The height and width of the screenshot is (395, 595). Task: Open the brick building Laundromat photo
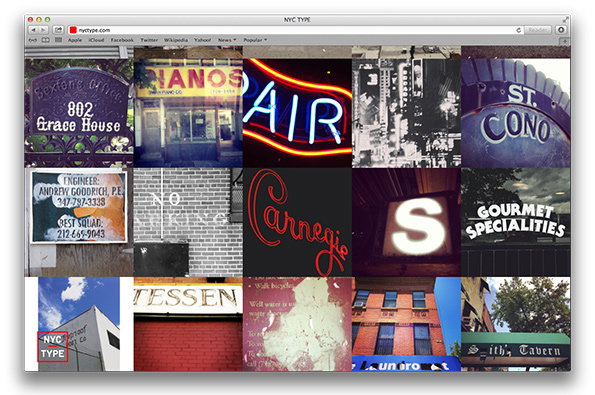(x=406, y=324)
